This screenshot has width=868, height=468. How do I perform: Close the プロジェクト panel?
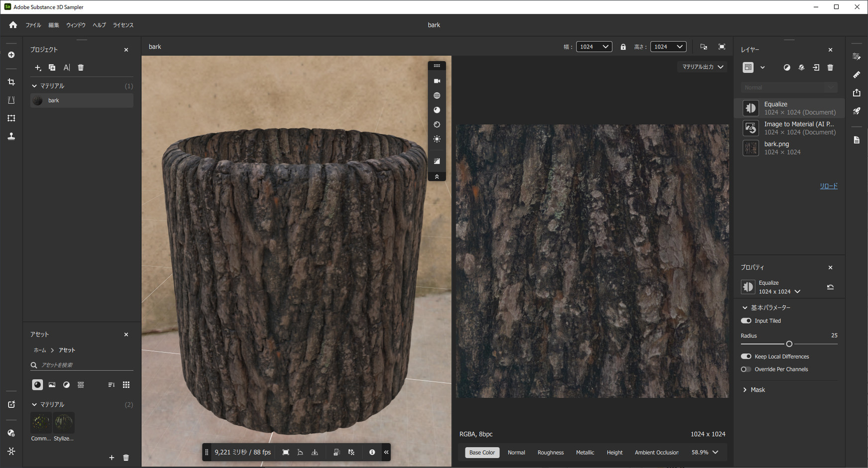point(126,50)
